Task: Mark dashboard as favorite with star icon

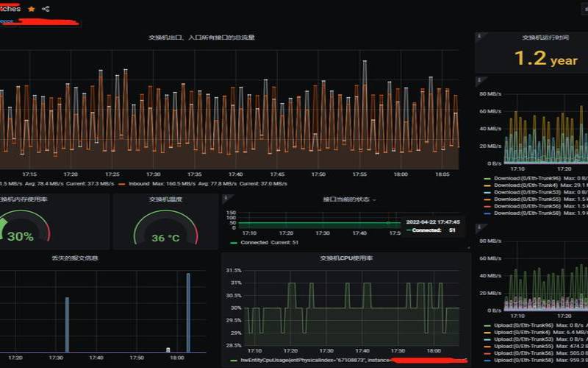Action: 32,9
